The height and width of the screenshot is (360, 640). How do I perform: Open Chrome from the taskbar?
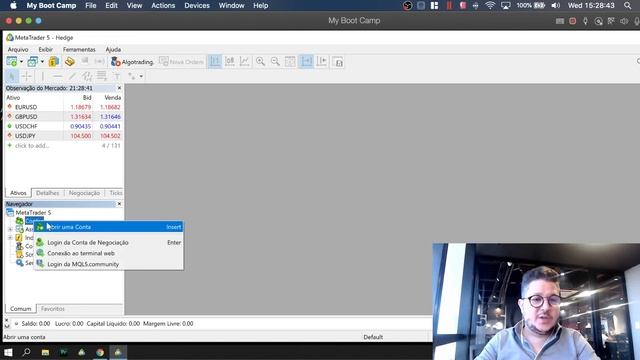tap(100, 352)
